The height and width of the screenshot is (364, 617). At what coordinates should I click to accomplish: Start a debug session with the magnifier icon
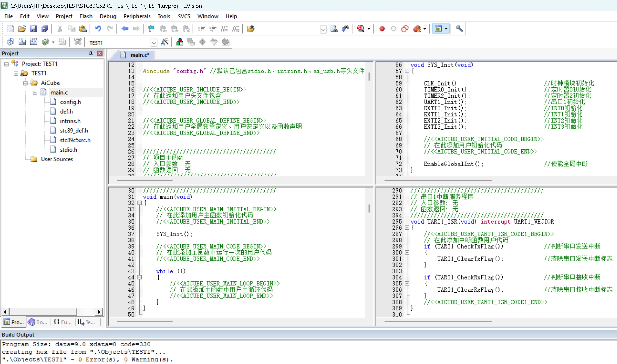[360, 29]
